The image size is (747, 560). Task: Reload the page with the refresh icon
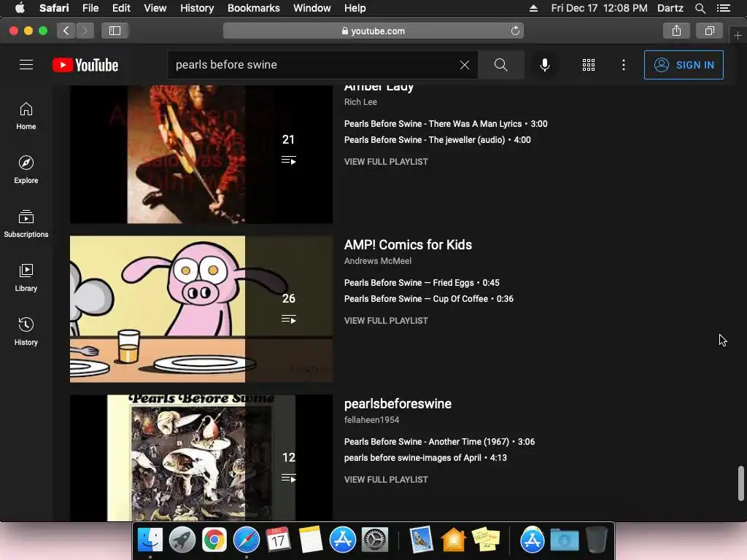coord(515,31)
